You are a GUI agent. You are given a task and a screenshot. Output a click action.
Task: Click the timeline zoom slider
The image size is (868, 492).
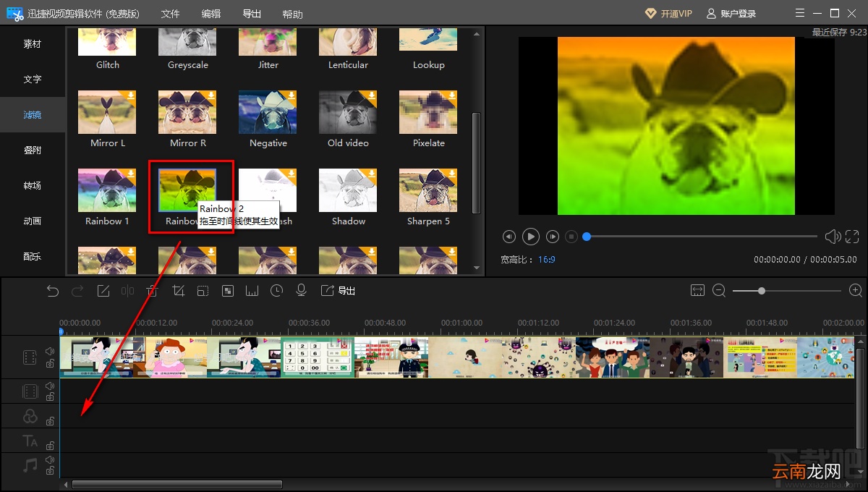pyautogui.click(x=787, y=291)
